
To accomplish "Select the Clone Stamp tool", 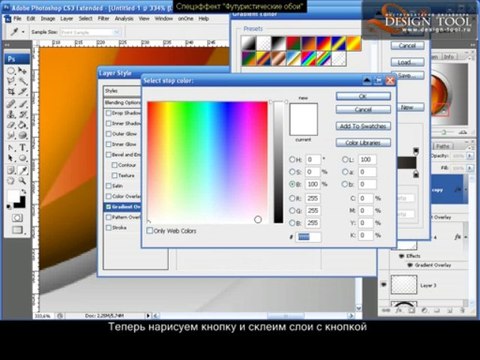I will tap(11, 114).
